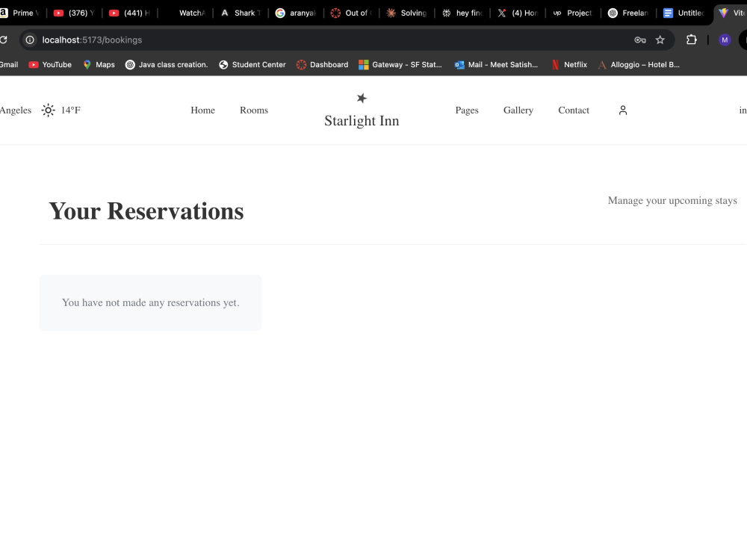Open the Gmail bookmark
This screenshot has height=560, width=747.
tap(8, 65)
